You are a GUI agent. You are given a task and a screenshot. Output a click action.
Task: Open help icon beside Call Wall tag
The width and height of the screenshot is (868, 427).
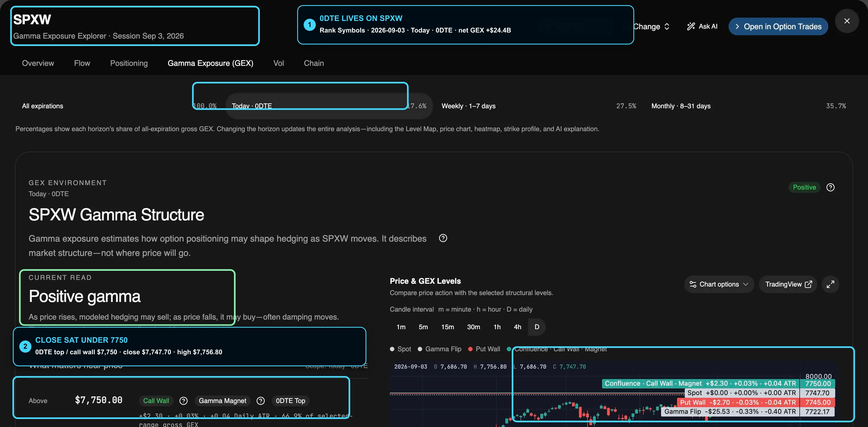coord(183,401)
